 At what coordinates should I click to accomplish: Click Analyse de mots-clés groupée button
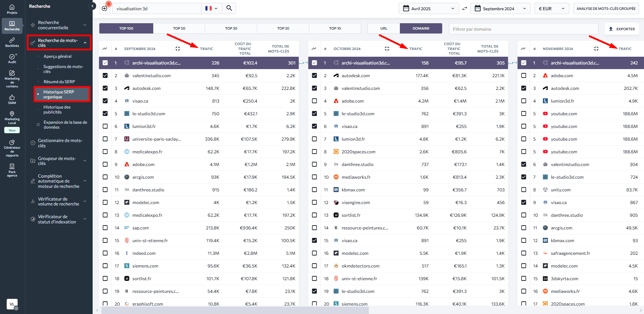tap(606, 8)
